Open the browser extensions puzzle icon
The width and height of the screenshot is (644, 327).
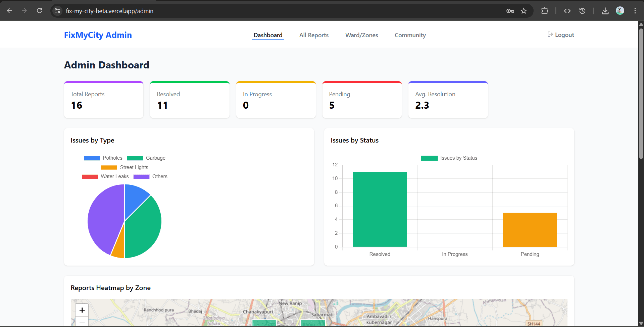point(544,11)
